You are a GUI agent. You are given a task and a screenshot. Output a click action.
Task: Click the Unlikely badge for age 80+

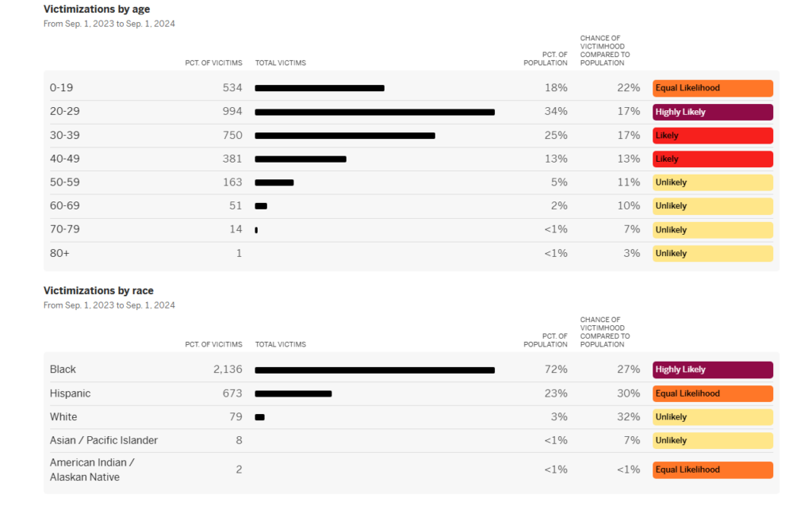[x=712, y=254]
